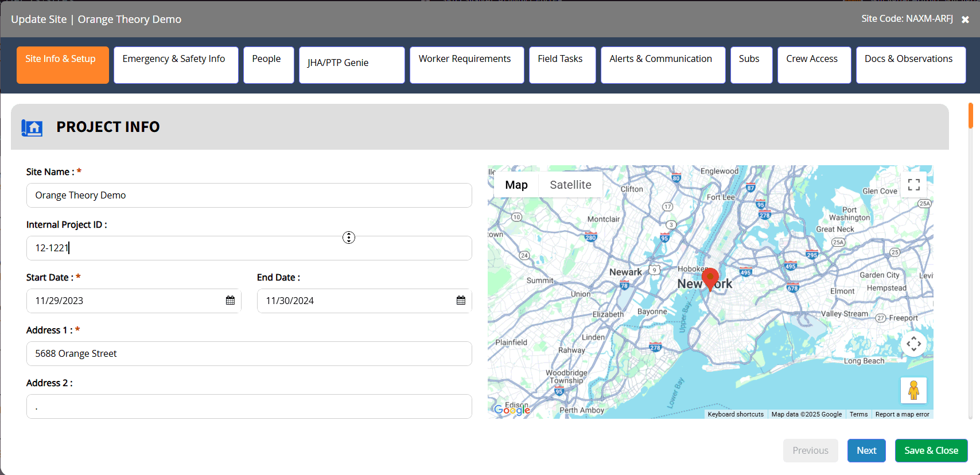Click the Previous button

(810, 451)
